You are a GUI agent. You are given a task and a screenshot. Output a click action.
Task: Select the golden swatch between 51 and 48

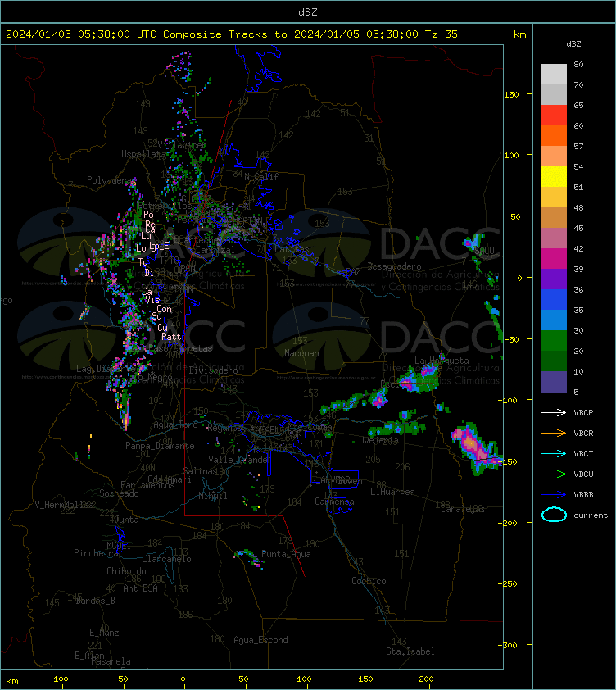click(x=554, y=197)
